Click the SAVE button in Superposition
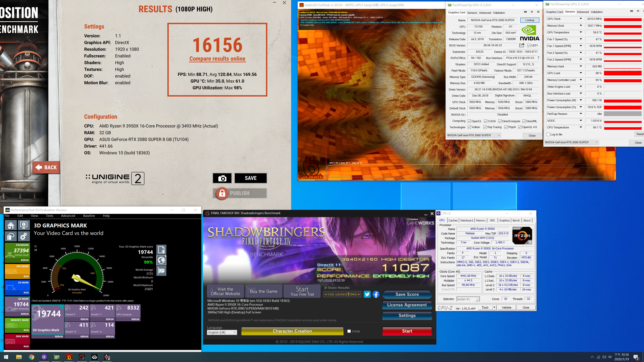The width and height of the screenshot is (644, 362). pyautogui.click(x=251, y=178)
